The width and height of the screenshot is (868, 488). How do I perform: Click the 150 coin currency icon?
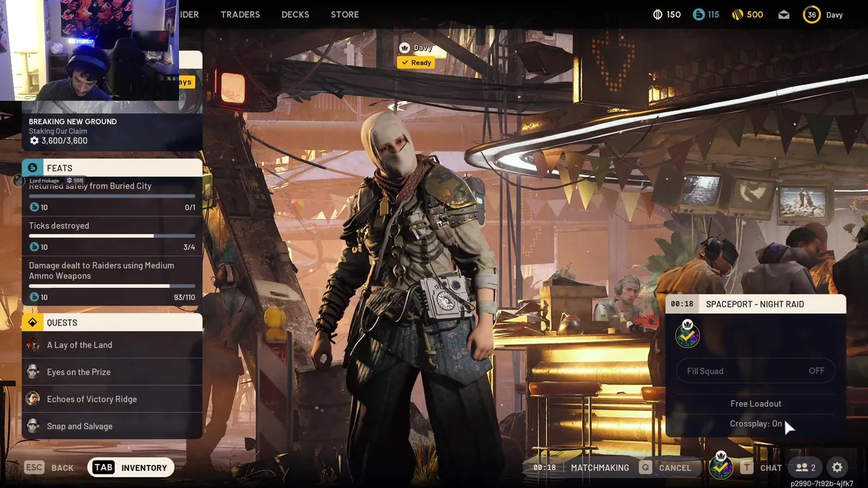(x=657, y=14)
